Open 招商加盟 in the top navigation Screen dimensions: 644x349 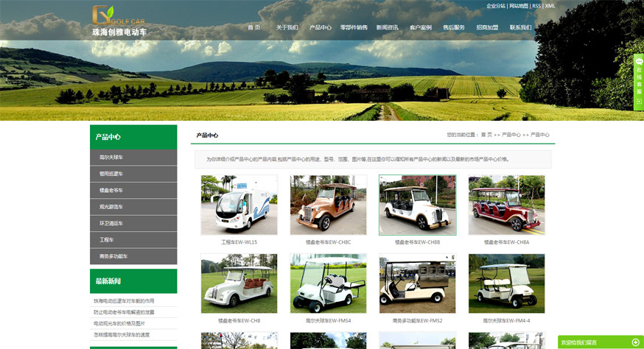[487, 27]
